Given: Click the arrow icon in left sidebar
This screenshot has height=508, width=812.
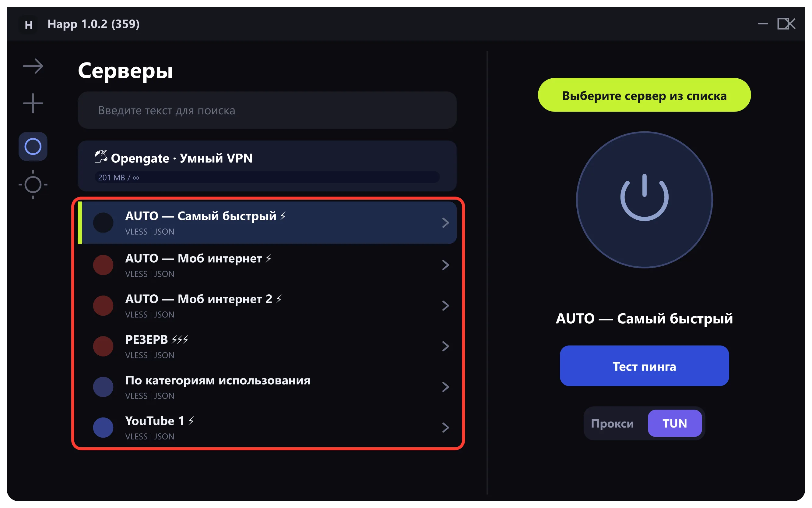Looking at the screenshot, I should 33,66.
